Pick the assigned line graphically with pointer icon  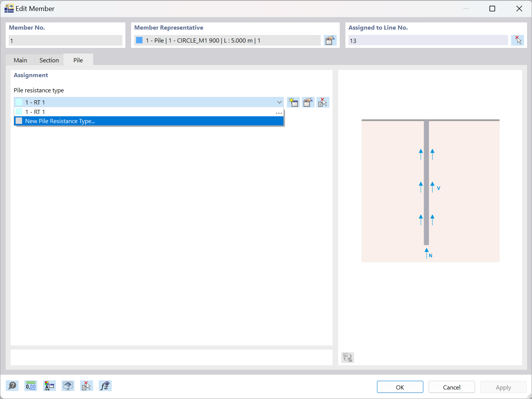point(517,40)
